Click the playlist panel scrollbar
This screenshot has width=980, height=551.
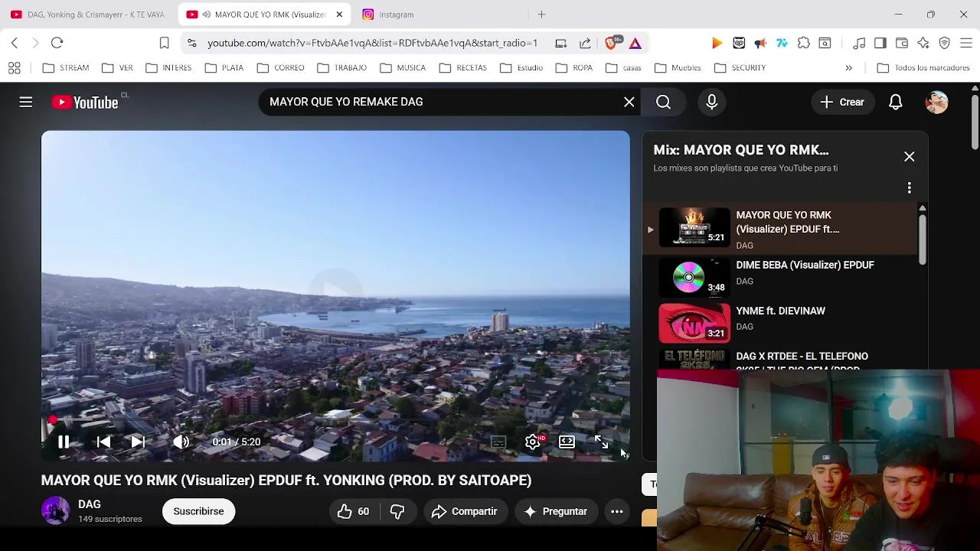[923, 239]
